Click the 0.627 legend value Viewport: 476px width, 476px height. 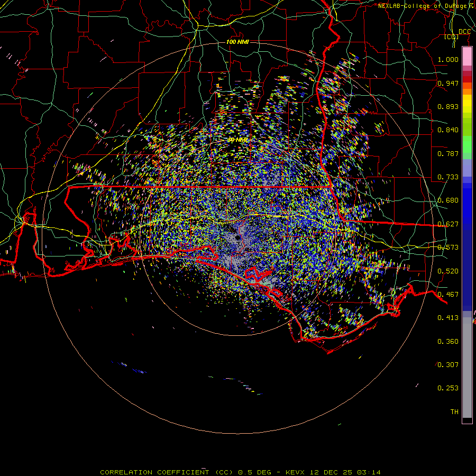click(448, 224)
